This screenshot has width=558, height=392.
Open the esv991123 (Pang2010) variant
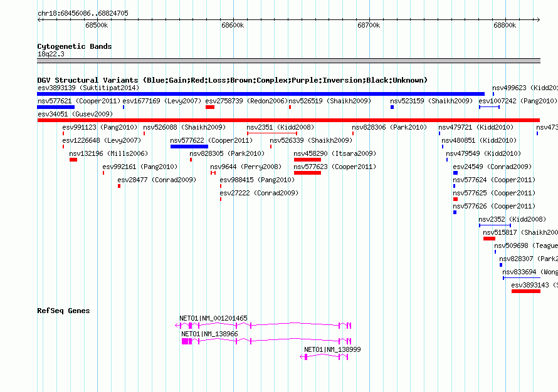tap(100, 127)
